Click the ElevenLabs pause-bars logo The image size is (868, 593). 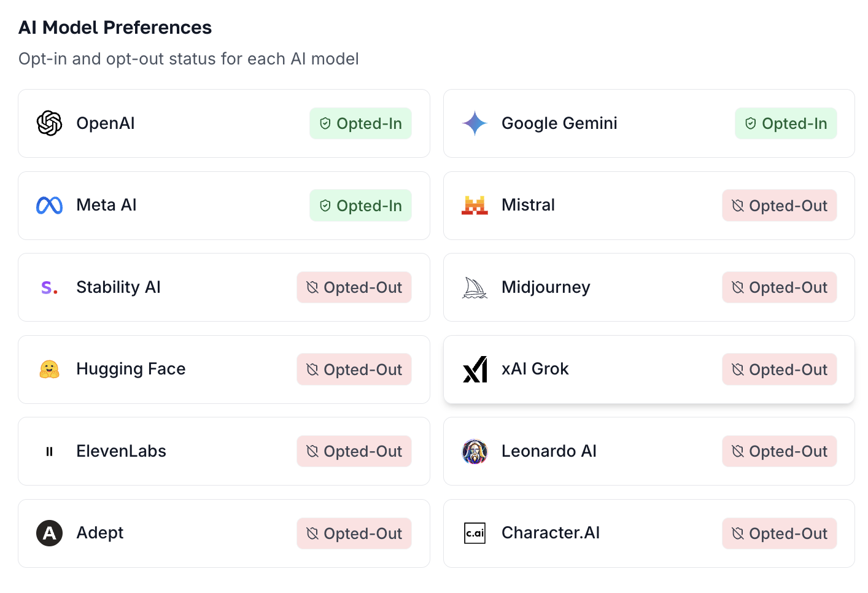point(49,451)
